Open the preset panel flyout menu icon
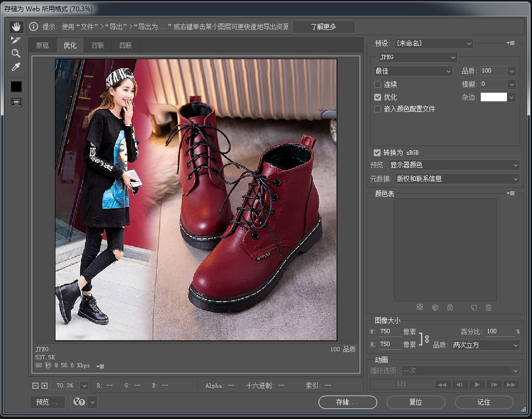The image size is (532, 419). pos(511,43)
